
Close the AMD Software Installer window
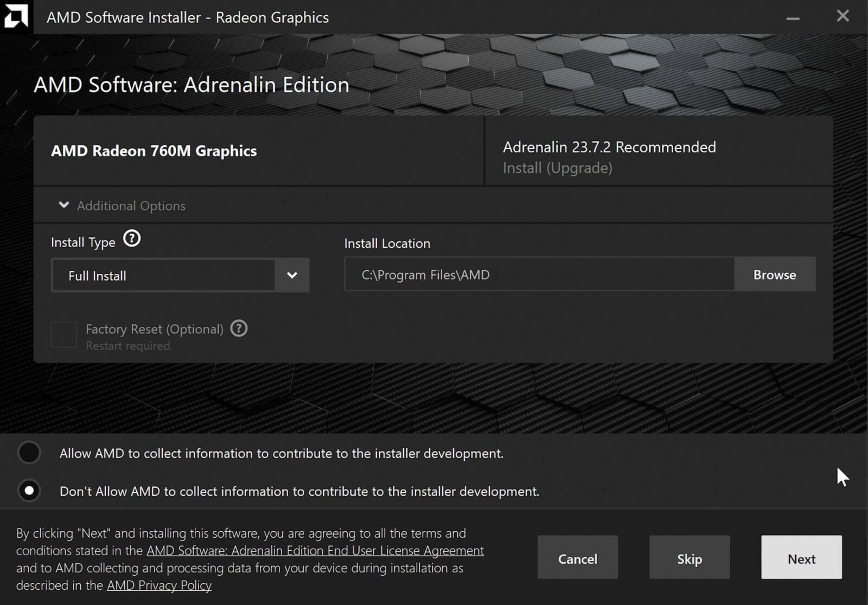[x=843, y=16]
